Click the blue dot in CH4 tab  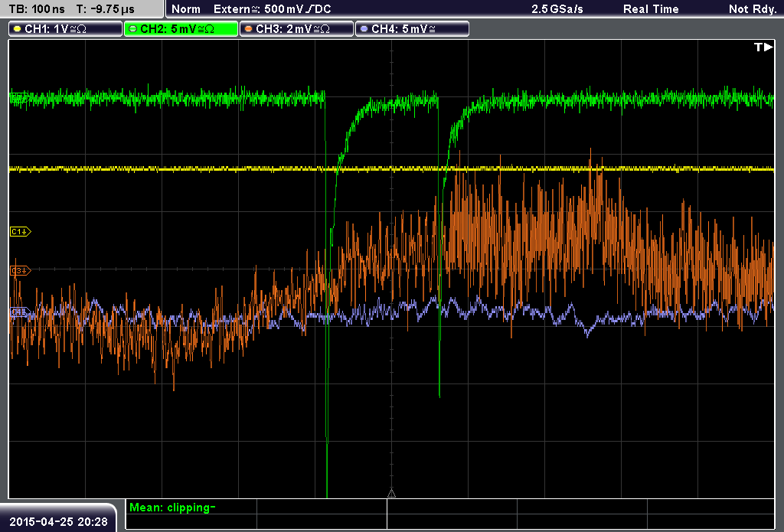(364, 29)
